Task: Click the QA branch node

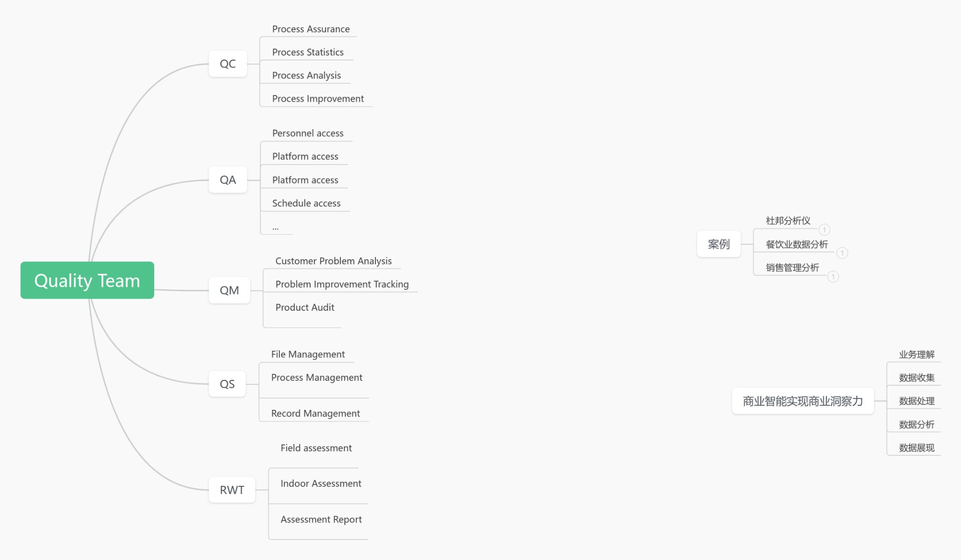Action: 228,180
